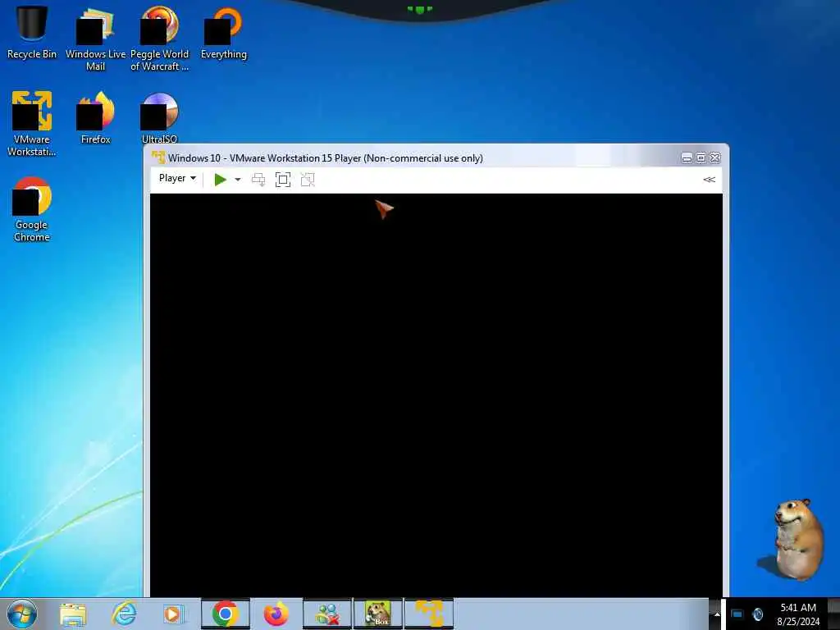Open Windows Explorer from the taskbar
This screenshot has width=840, height=630.
(x=73, y=614)
